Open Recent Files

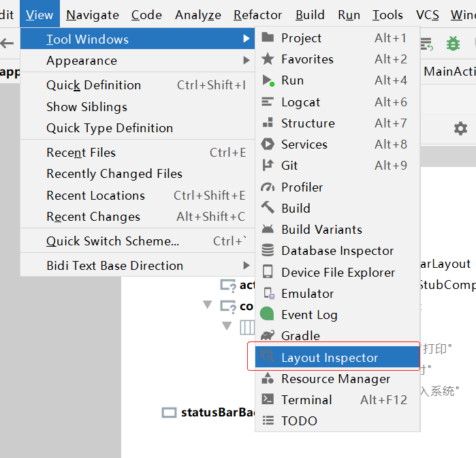(x=138, y=153)
